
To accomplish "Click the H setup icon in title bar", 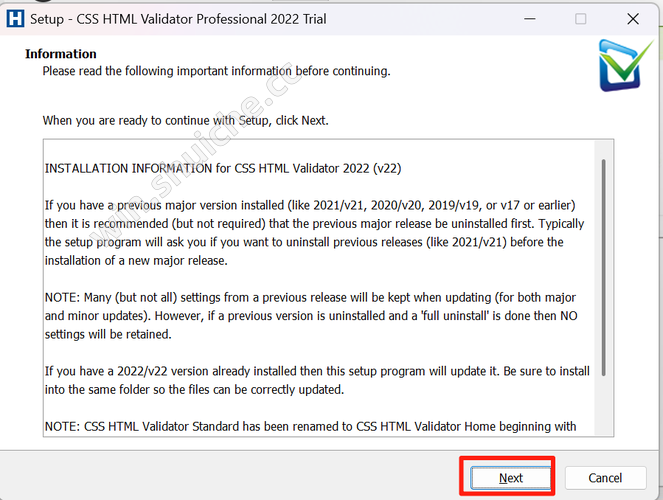I will tap(16, 19).
